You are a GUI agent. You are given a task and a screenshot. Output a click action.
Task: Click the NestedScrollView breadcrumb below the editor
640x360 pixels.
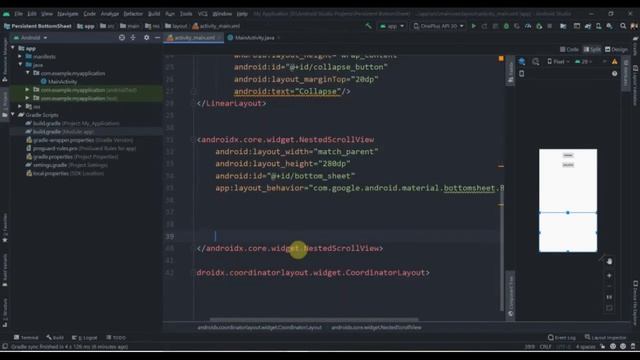point(376,327)
